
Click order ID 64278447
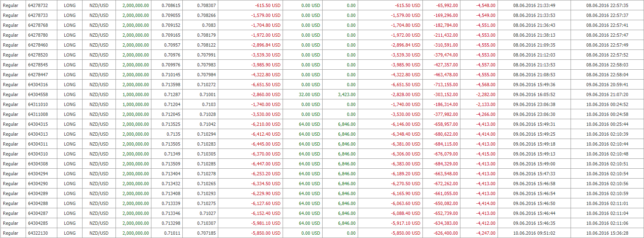38,75
